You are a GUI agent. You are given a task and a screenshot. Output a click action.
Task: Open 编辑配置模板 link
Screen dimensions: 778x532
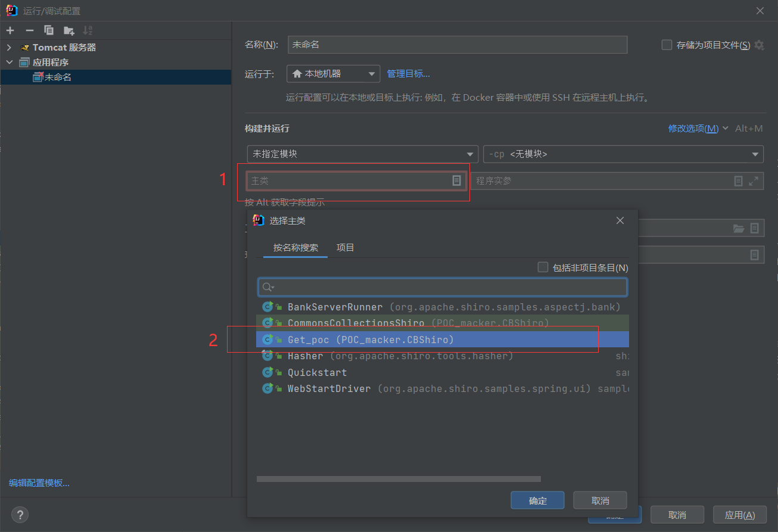pyautogui.click(x=39, y=483)
